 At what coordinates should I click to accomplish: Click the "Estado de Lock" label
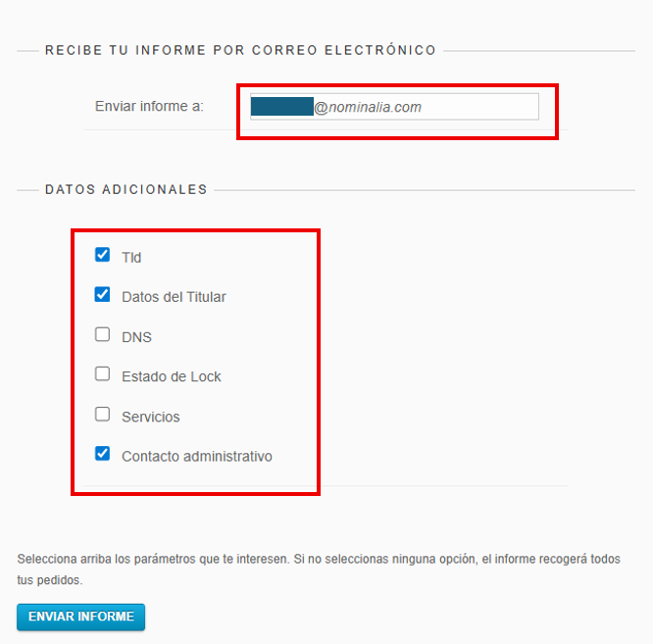tap(172, 376)
